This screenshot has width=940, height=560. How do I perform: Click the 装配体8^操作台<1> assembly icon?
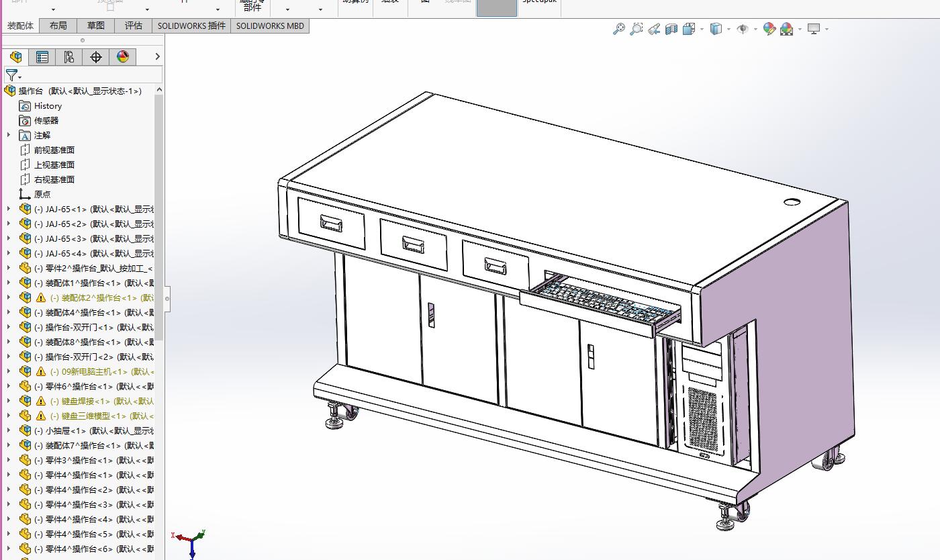click(x=26, y=342)
